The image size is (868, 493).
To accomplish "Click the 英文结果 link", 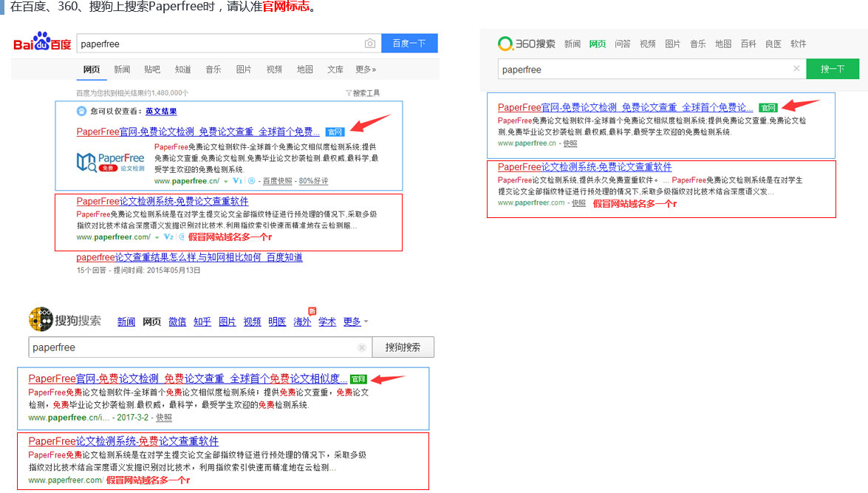I will tap(161, 112).
